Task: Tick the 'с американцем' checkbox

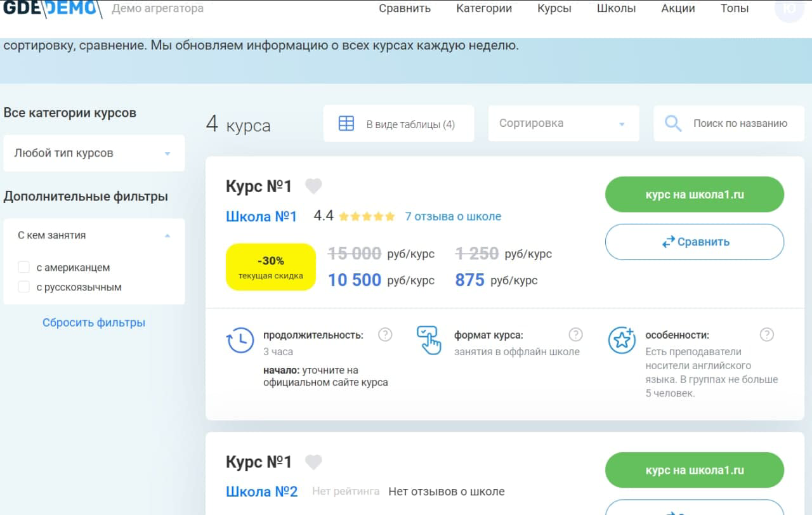Action: coord(24,267)
